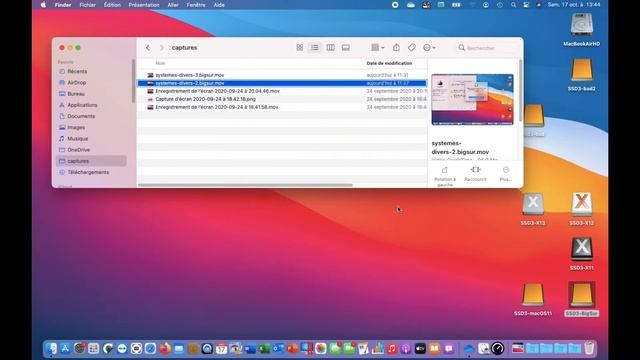640x360 pixels.
Task: Open Musique in the Finder sidebar
Action: (78, 139)
